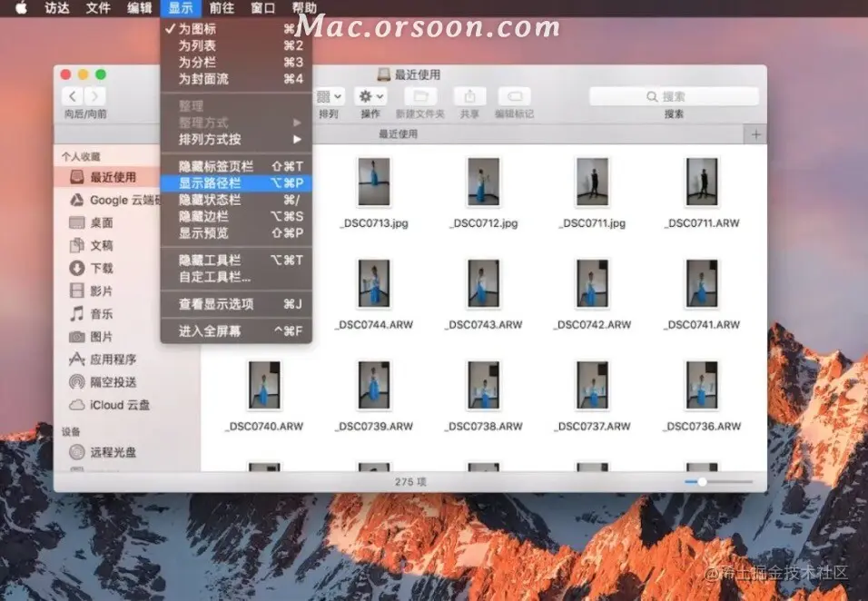Add a new tab with plus button

(x=755, y=134)
